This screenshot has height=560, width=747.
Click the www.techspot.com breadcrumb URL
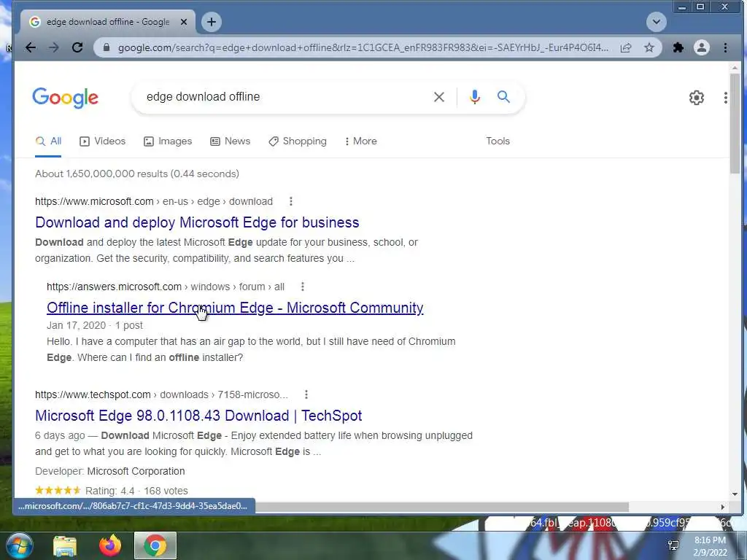tap(161, 394)
